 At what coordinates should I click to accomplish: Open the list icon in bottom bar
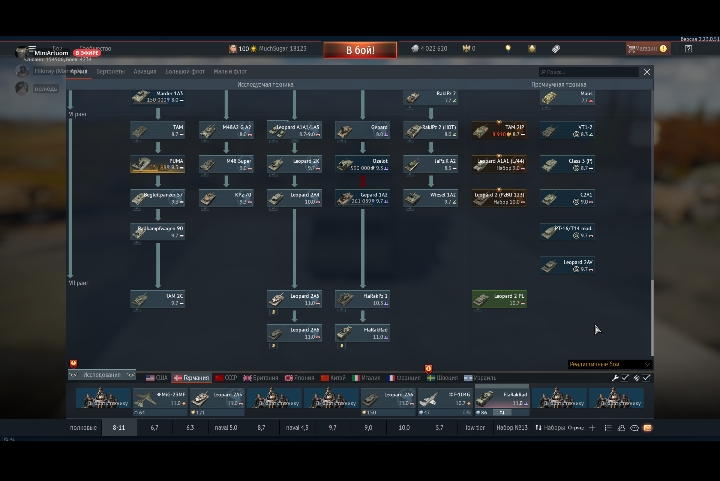[608, 428]
